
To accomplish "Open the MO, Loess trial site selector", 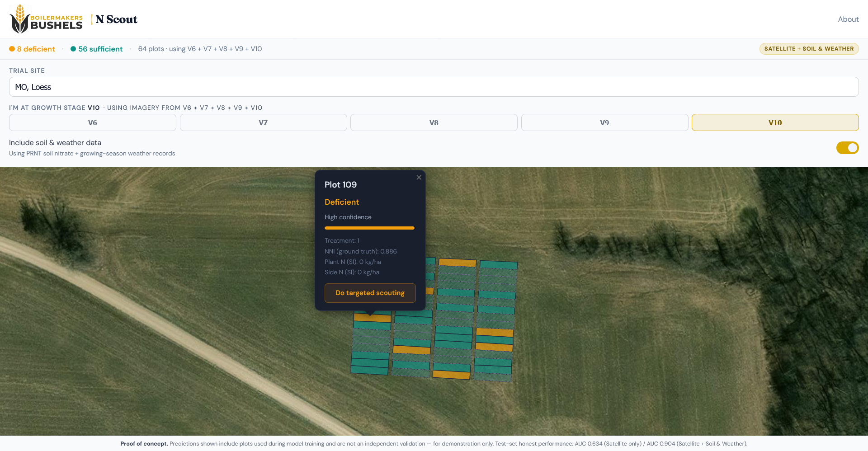I will [x=434, y=87].
